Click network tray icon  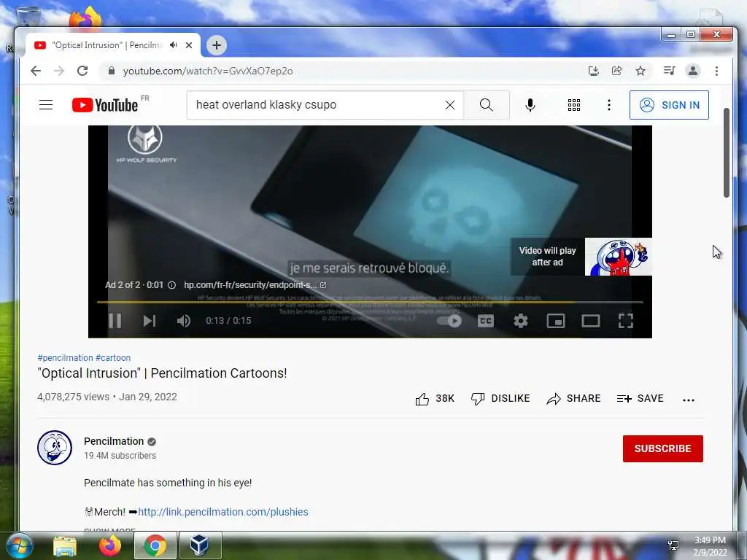(673, 545)
